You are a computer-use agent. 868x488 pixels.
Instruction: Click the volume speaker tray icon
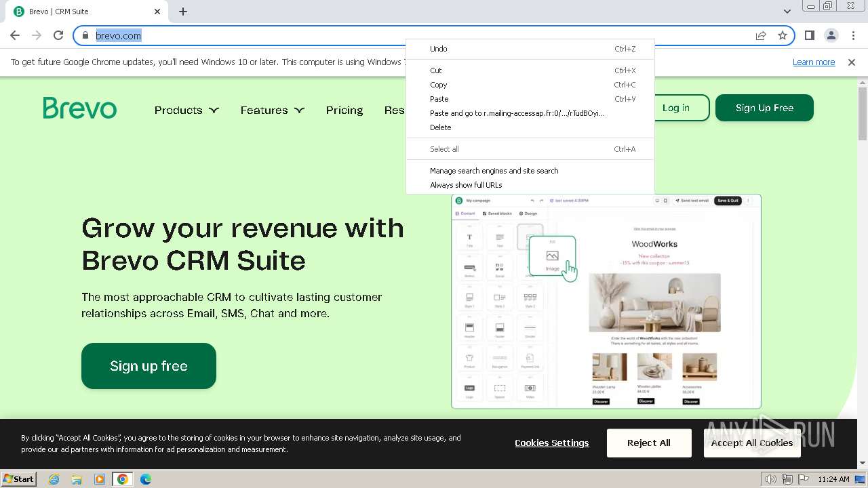771,479
